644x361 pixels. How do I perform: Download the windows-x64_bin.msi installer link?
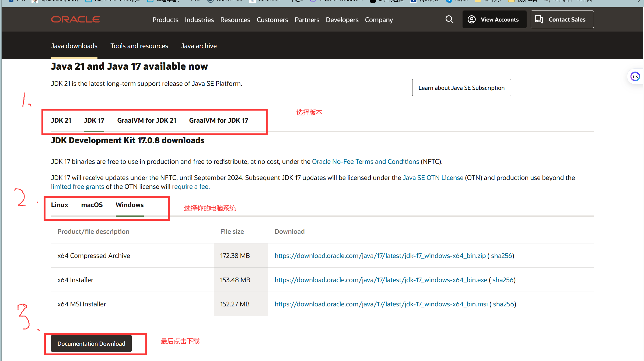381,304
